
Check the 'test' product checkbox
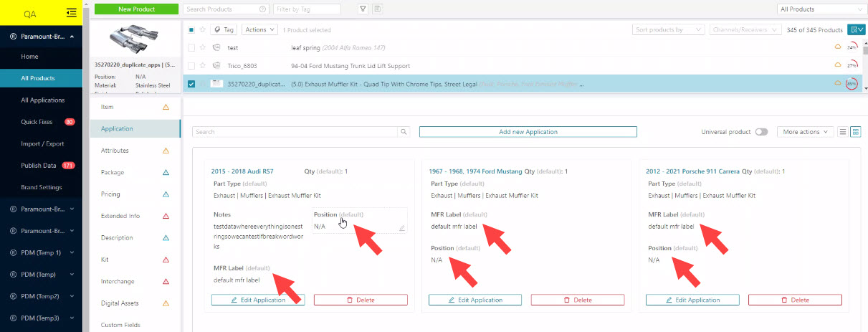coord(191,47)
